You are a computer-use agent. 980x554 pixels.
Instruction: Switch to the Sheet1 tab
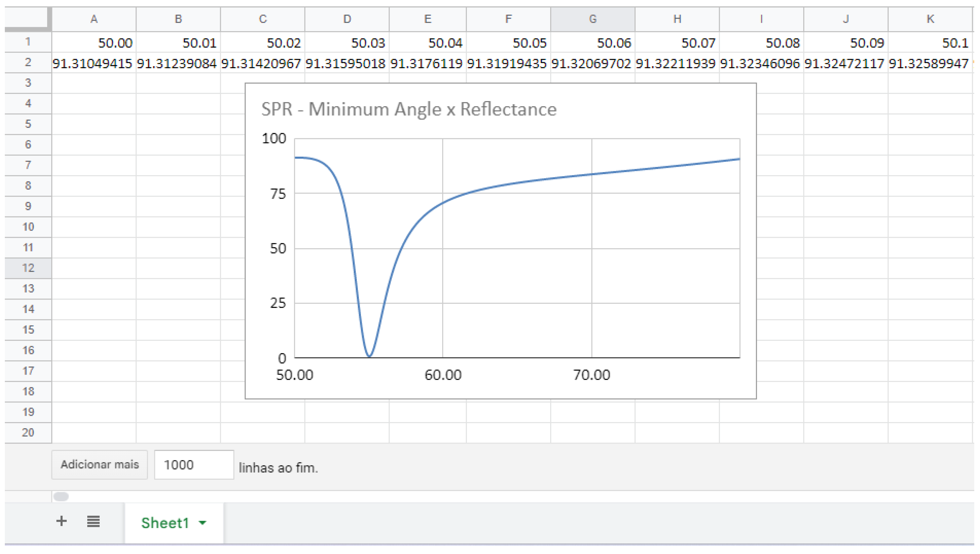[165, 523]
